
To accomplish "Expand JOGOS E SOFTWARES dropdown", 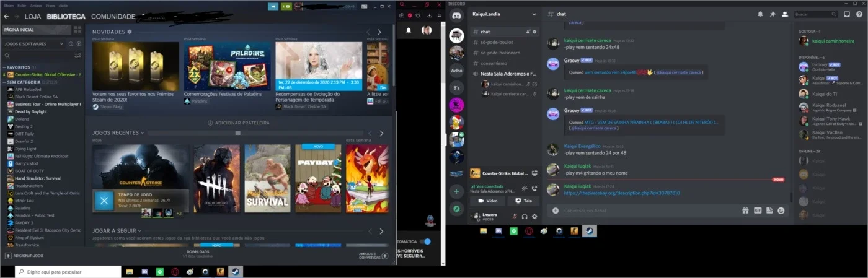I will pyautogui.click(x=61, y=44).
